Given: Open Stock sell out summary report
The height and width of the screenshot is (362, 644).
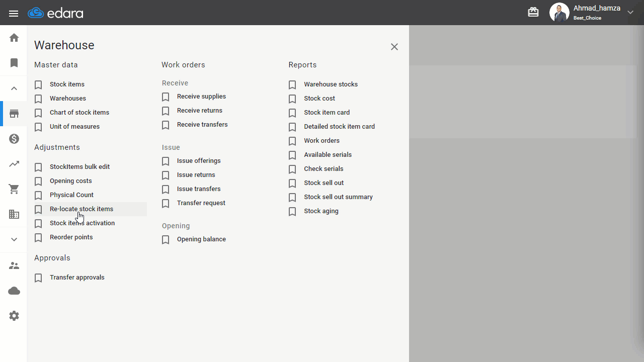Looking at the screenshot, I should point(338,197).
